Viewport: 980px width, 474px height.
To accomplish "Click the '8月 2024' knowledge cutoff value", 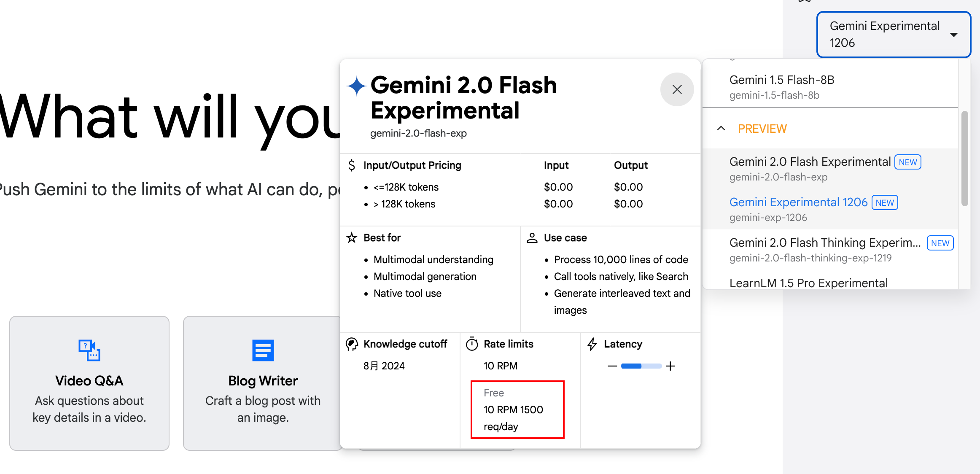I will click(x=384, y=366).
